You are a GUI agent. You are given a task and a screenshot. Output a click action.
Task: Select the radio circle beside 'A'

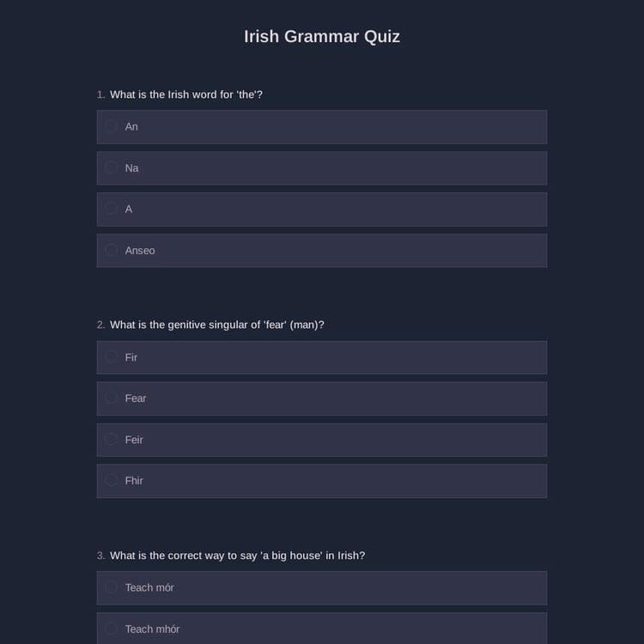pyautogui.click(x=112, y=209)
